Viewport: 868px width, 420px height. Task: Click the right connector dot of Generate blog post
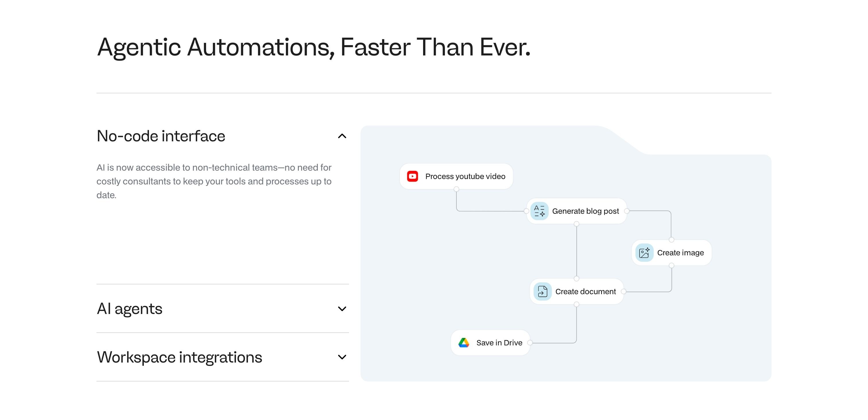(627, 211)
